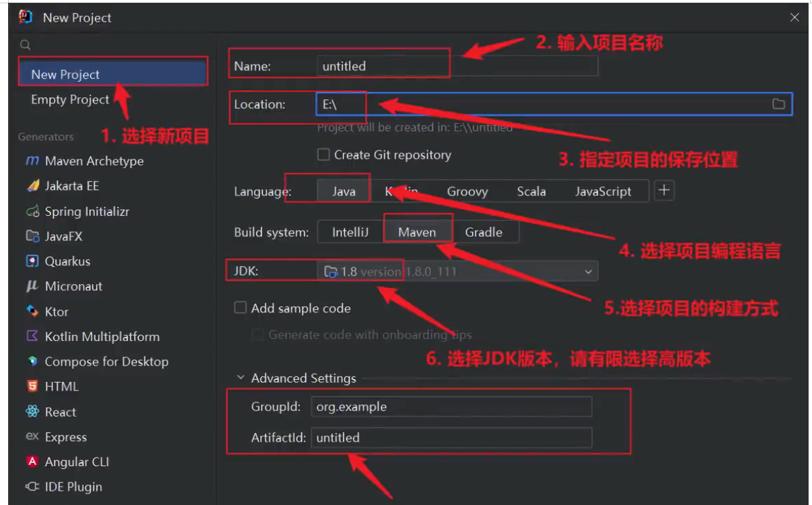
Task: Choose Kotlin as the language
Action: pyautogui.click(x=401, y=191)
